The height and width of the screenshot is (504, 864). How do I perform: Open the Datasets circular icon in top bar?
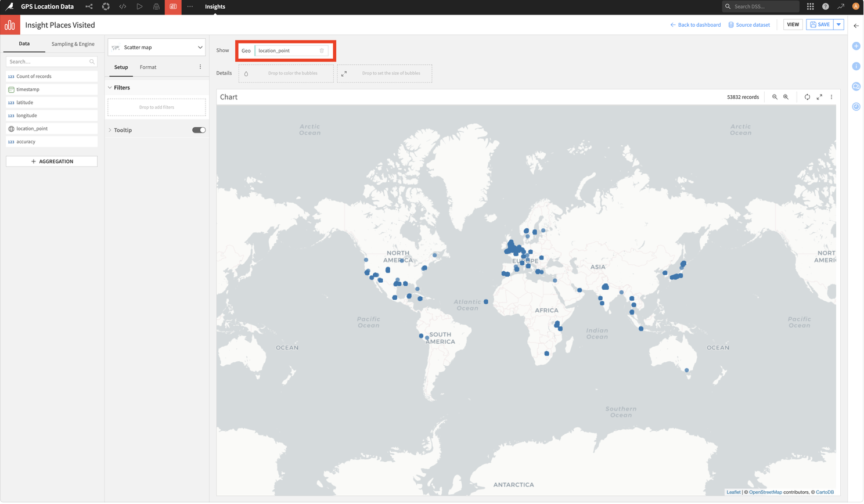click(106, 6)
